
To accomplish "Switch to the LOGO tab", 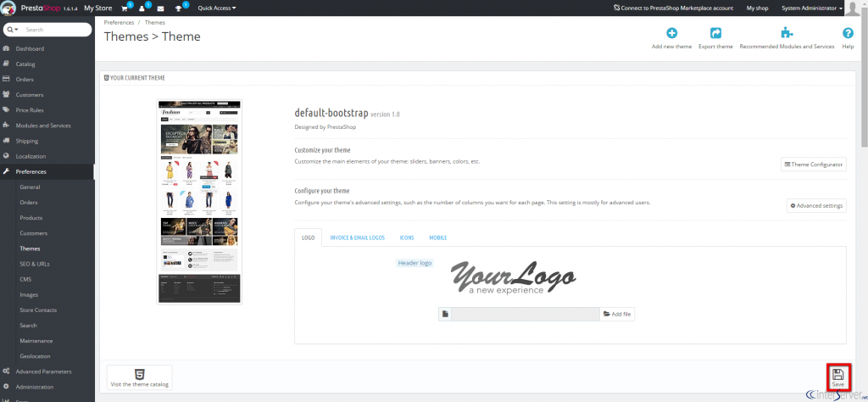I will (309, 237).
